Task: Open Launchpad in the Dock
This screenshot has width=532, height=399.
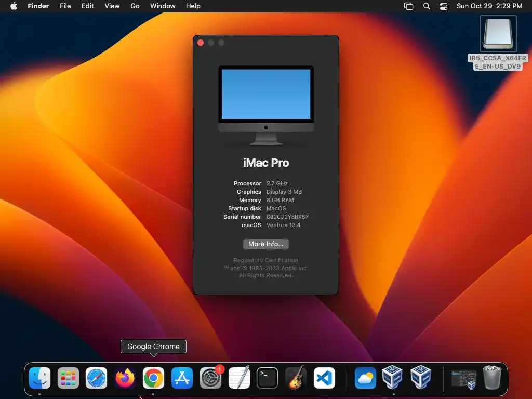Action: (x=68, y=378)
